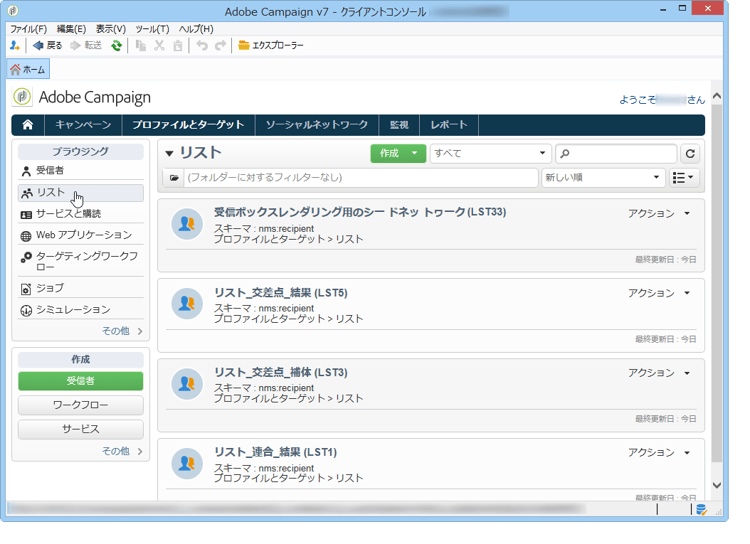This screenshot has height=544, width=750.
Task: Open the ソーシャルネットワーク tab
Action: [x=317, y=125]
